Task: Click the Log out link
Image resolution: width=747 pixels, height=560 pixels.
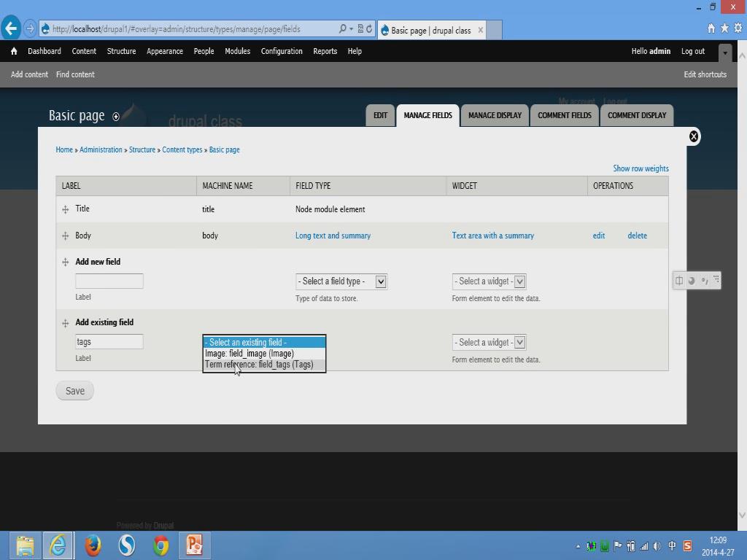Action: (693, 51)
